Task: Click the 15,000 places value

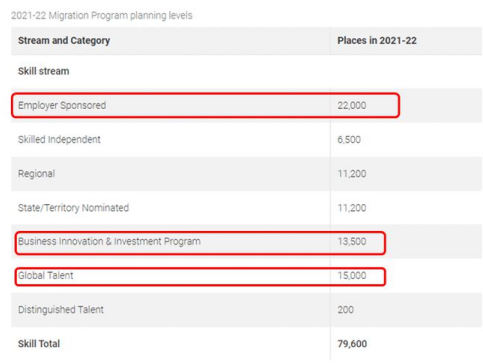Action: pos(352,275)
